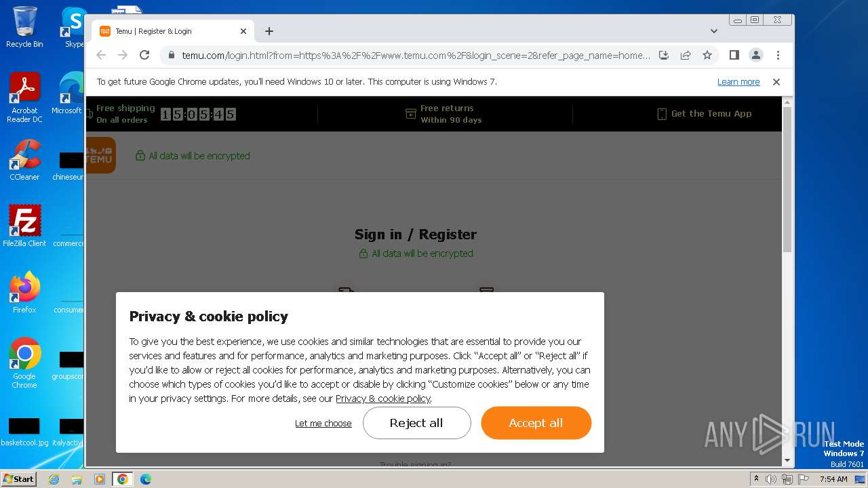Click the share page icon in the address bar

[686, 56]
